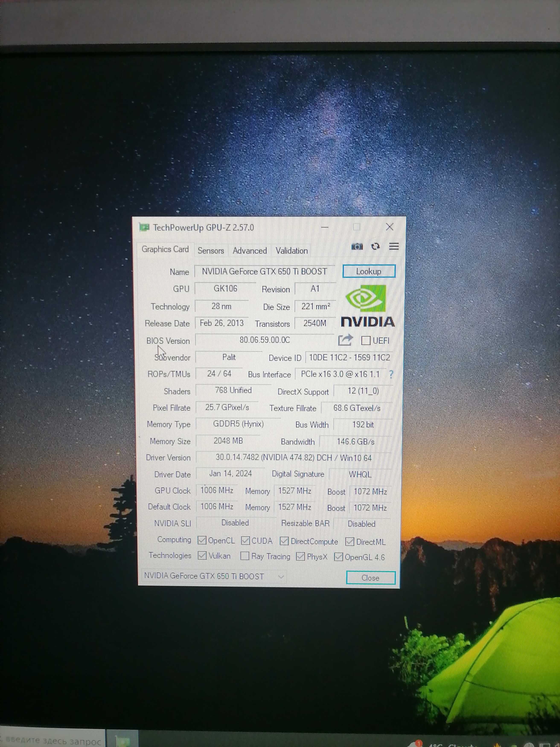Open the GPU selection dropdown at bottom

(214, 576)
